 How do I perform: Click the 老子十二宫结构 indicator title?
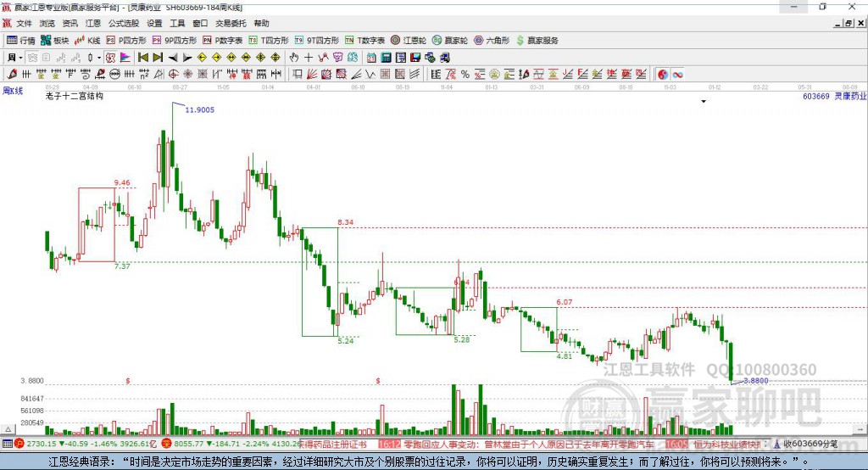pos(75,96)
